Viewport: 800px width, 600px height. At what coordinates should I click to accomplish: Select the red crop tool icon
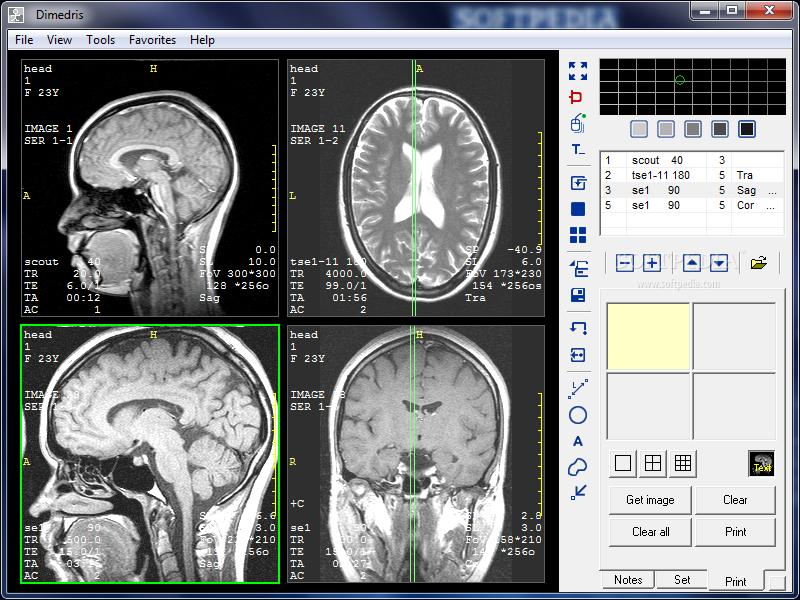pos(576,96)
